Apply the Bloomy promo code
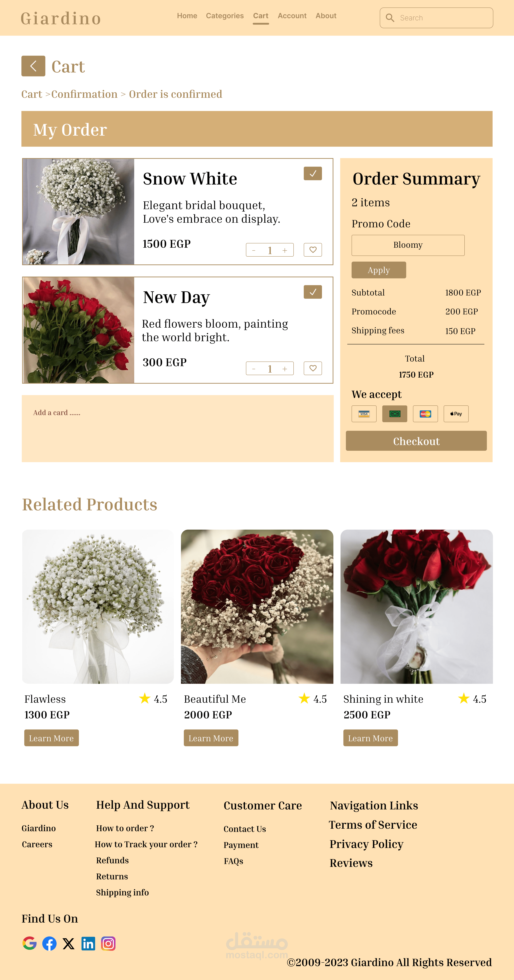The height and width of the screenshot is (980, 514). 379,270
